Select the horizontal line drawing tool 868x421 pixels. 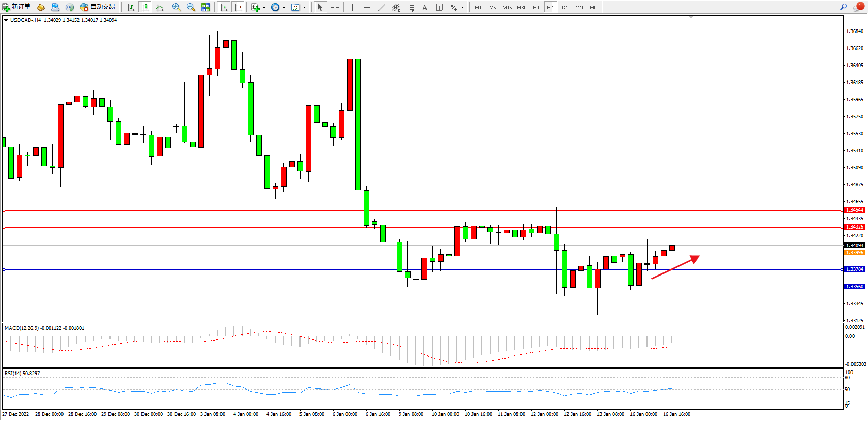click(367, 7)
